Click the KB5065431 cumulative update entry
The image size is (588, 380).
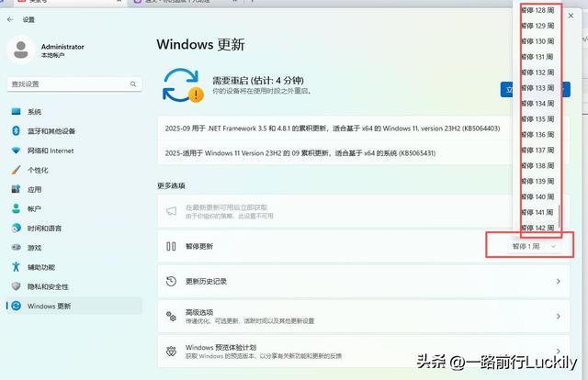click(300, 153)
